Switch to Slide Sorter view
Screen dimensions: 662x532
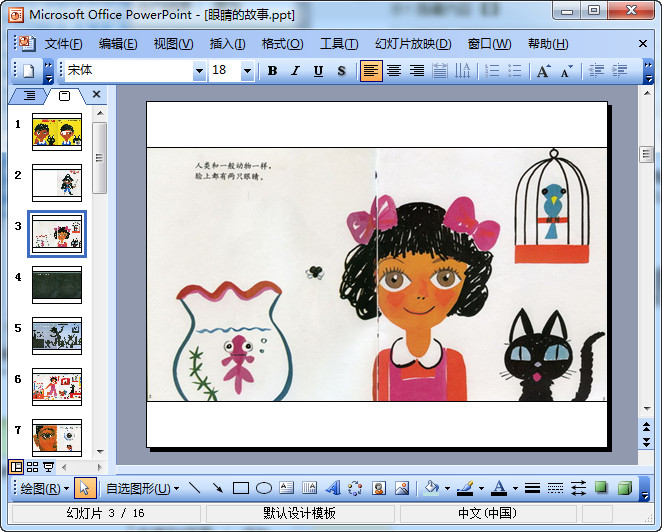32,467
